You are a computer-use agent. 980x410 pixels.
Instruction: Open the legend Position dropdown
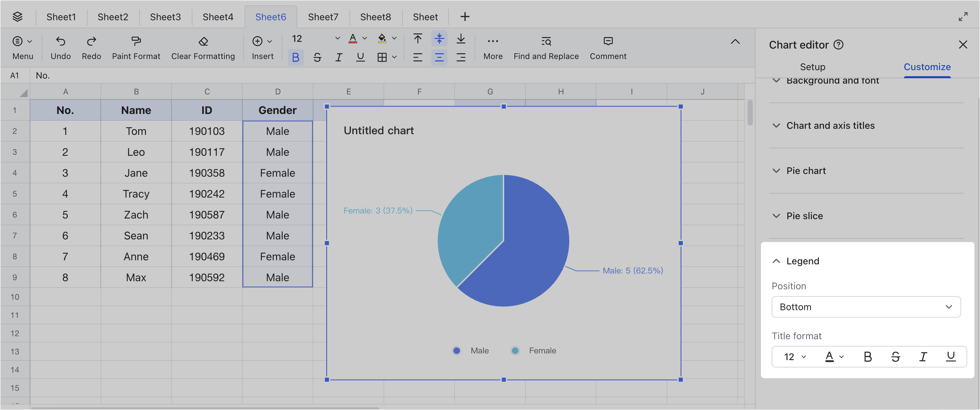[866, 307]
